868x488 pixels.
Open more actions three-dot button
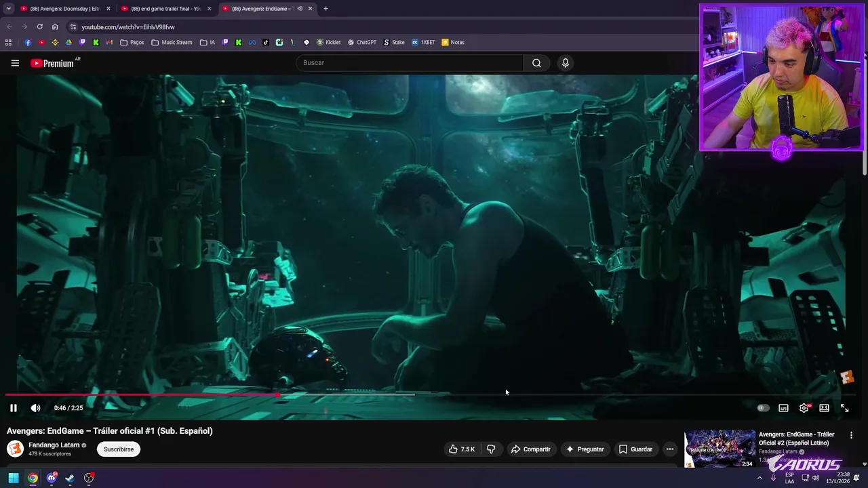tap(669, 449)
